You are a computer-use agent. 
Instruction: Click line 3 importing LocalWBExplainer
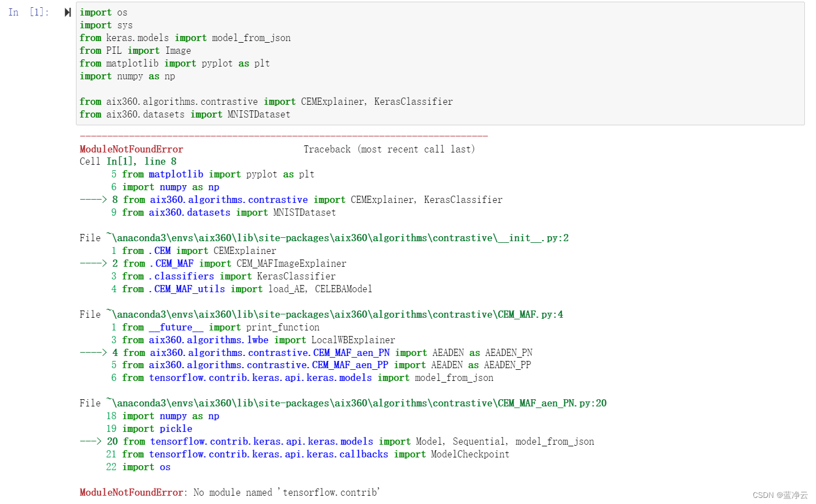[x=253, y=340]
